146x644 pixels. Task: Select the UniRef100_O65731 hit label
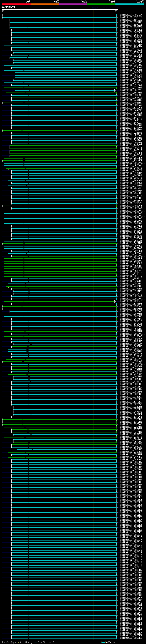tap(131, 35)
